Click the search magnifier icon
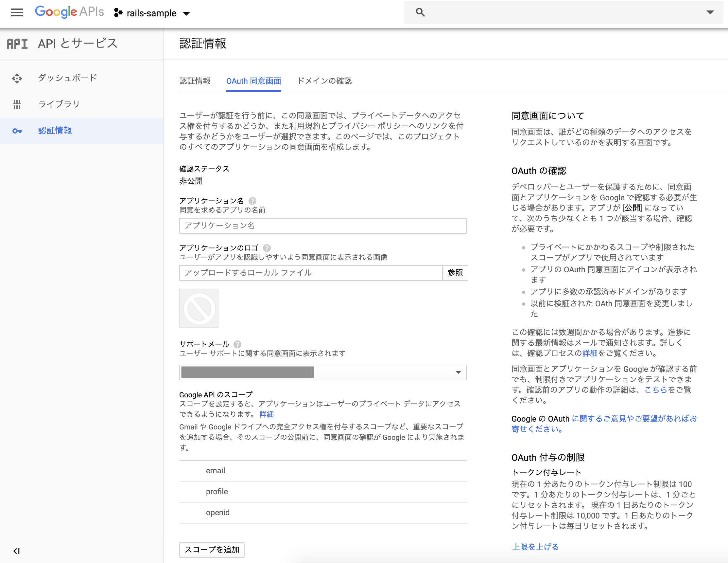 420,13
